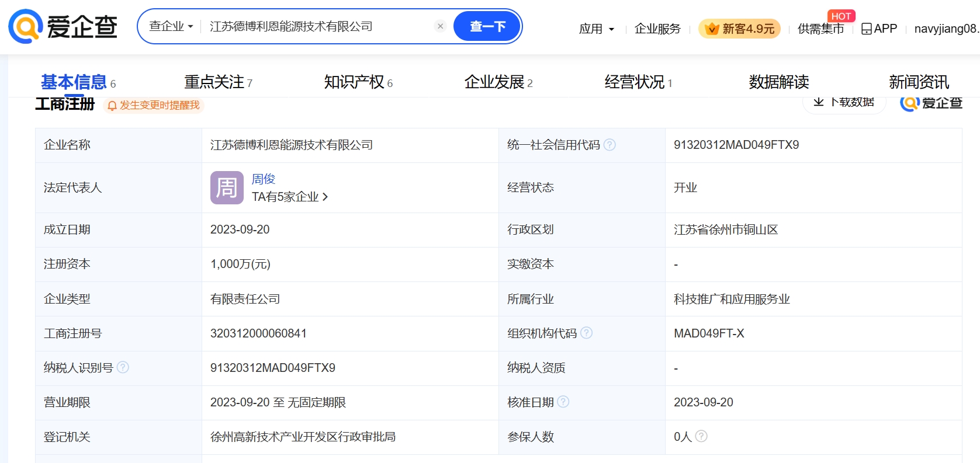Click the 参保人数 label cell
Viewport: 980px width, 463px height.
click(582, 437)
